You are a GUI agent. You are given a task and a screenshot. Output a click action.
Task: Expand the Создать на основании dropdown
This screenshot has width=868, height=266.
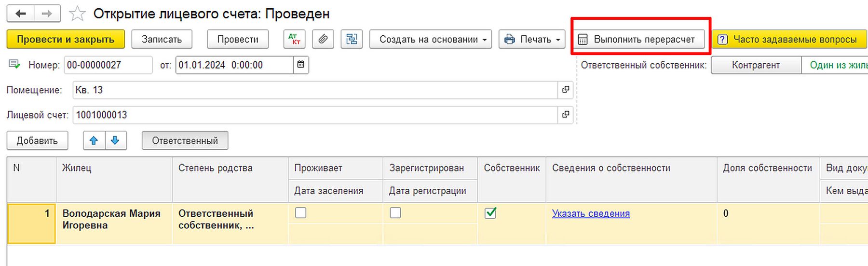(431, 39)
